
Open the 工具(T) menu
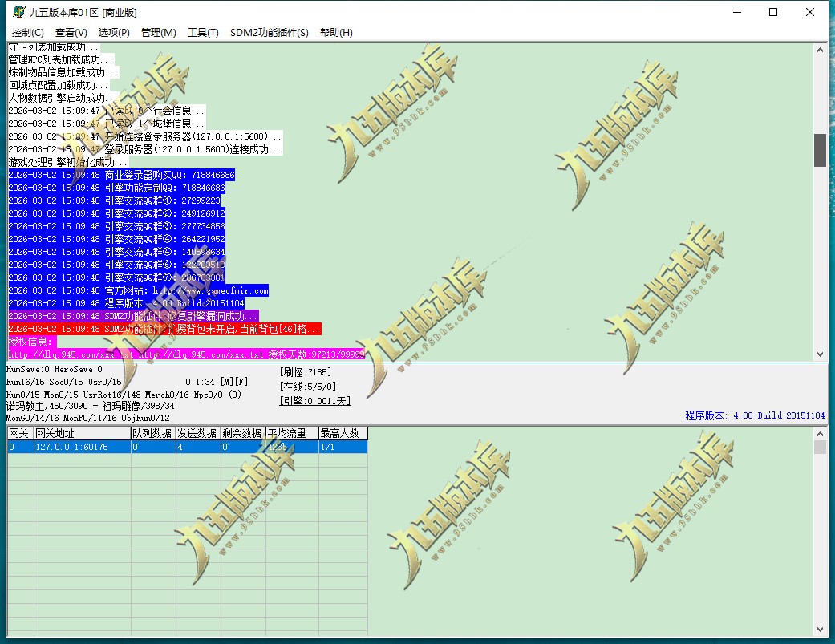pos(203,32)
